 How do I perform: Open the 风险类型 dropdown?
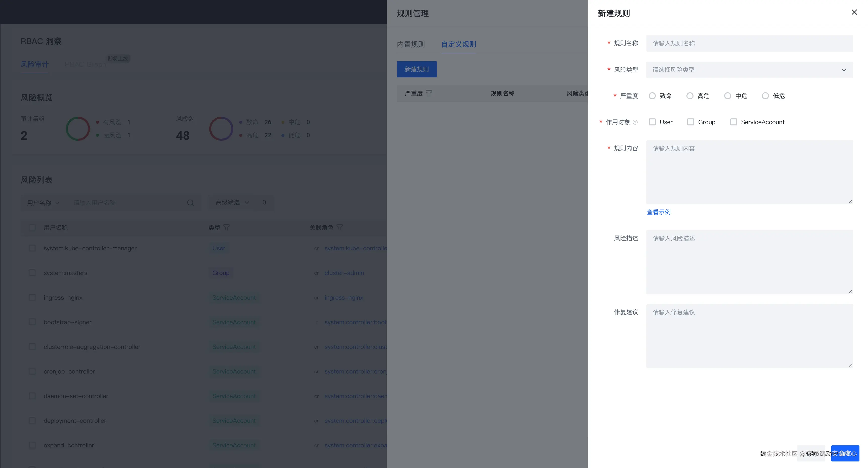pos(749,70)
